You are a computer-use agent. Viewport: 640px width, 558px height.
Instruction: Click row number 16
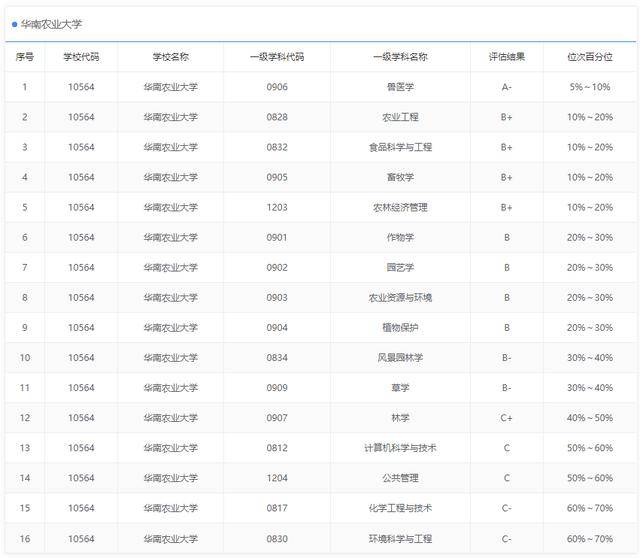(25, 539)
